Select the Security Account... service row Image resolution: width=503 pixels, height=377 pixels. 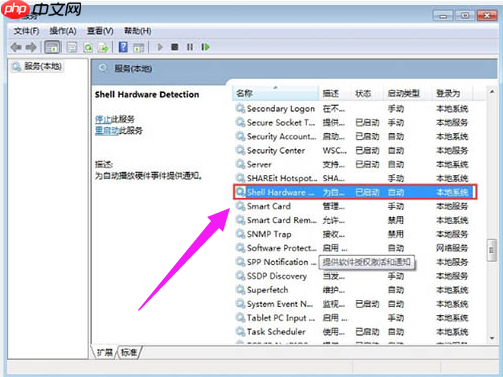[x=353, y=136]
